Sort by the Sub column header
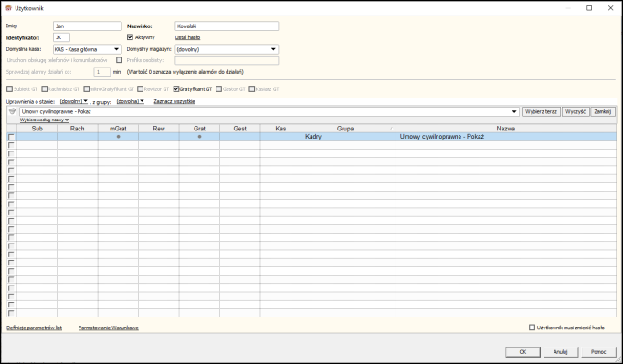The image size is (623, 364). tap(37, 129)
